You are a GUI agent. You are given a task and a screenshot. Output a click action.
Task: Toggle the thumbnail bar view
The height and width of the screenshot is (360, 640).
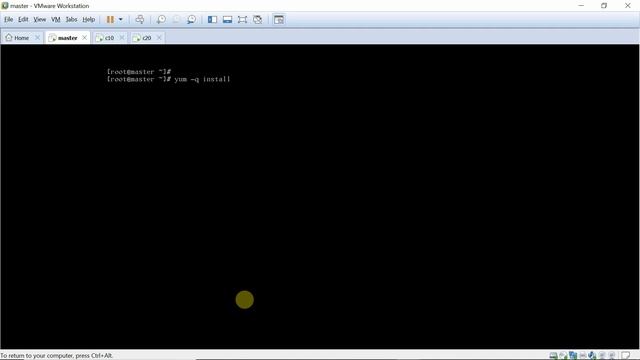tap(227, 20)
